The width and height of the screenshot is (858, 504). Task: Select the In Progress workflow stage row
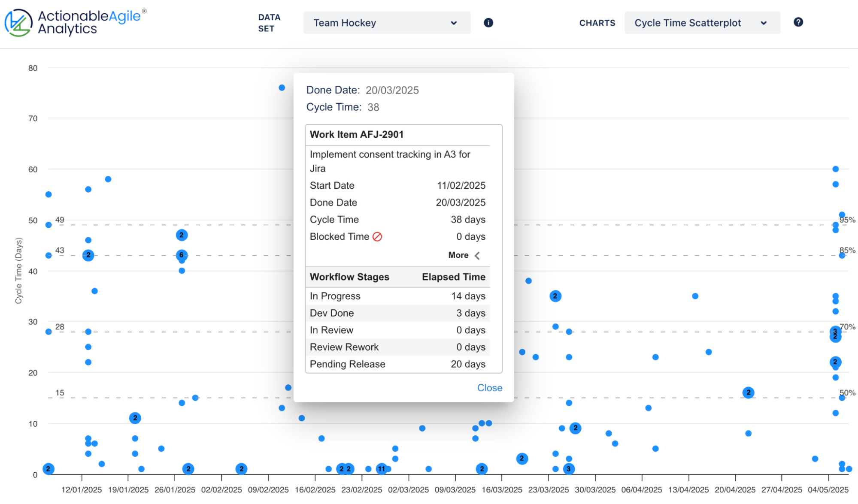tap(397, 296)
